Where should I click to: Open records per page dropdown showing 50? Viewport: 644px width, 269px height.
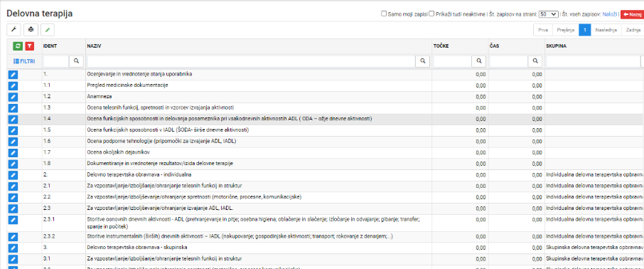tap(548, 14)
